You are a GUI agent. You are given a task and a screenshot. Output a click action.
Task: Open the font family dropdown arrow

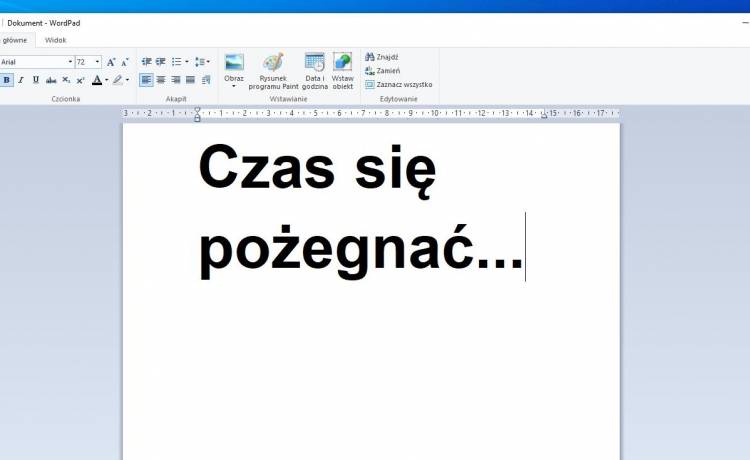coord(70,62)
